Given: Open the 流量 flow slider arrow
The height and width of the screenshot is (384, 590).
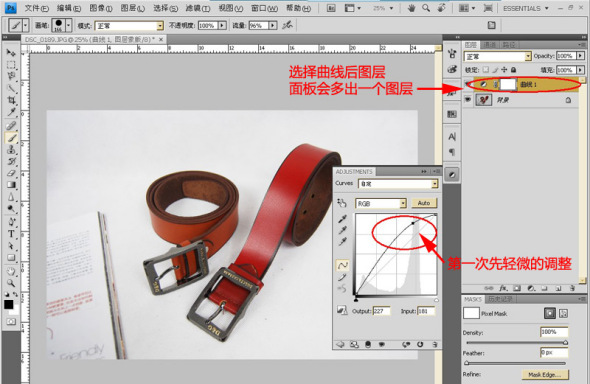Looking at the screenshot, I should click(x=273, y=26).
